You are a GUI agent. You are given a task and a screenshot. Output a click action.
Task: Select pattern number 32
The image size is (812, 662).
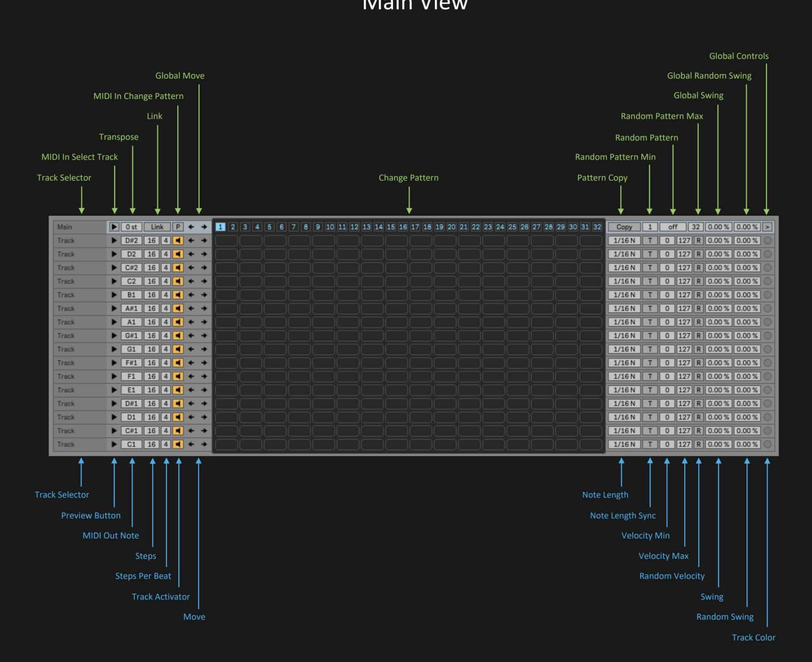(598, 227)
